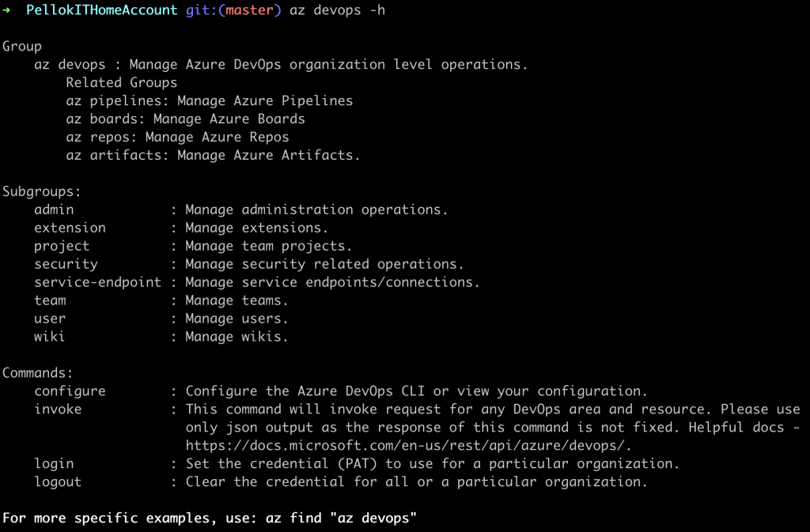Click the 'invoke' command name
The image size is (810, 532).
(x=58, y=409)
